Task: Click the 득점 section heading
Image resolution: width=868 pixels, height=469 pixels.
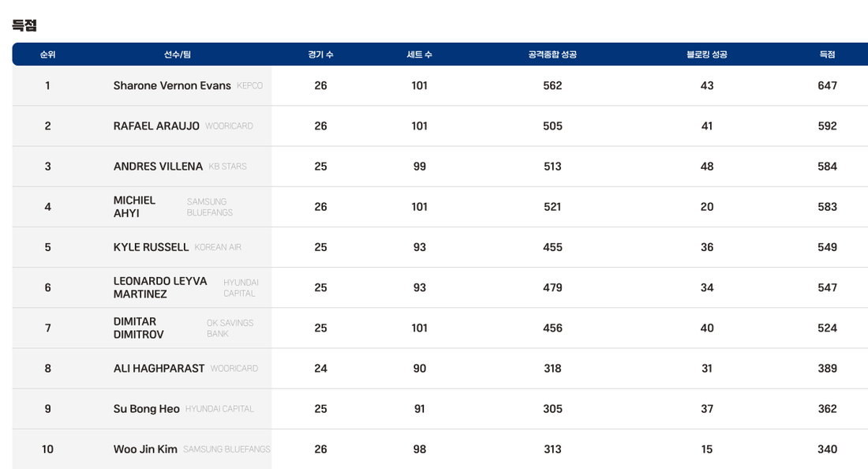Action: tap(24, 25)
